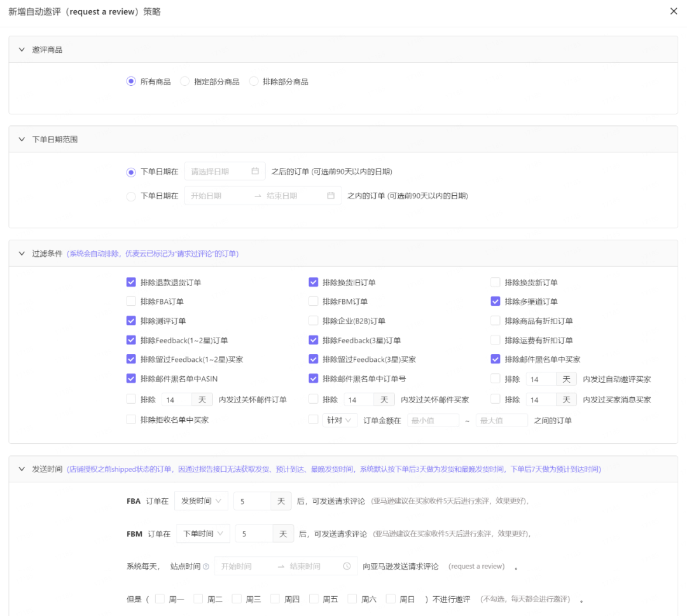Viewport: 687px width, 616px height.
Task: Edit FBM days value field
Action: click(254, 534)
